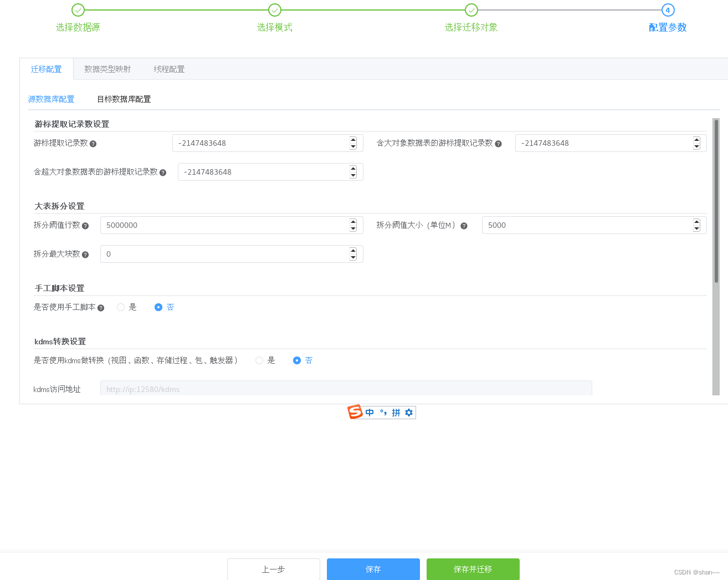Click the step 4 配置参数 circle icon
Image resolution: width=728 pixels, height=580 pixels.
point(668,10)
